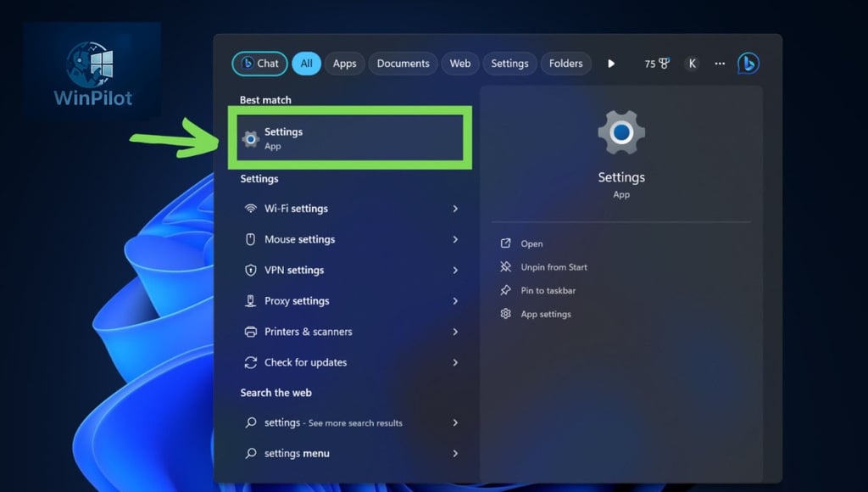Image resolution: width=868 pixels, height=492 pixels.
Task: Expand the Check for updates chevron
Action: click(x=455, y=362)
